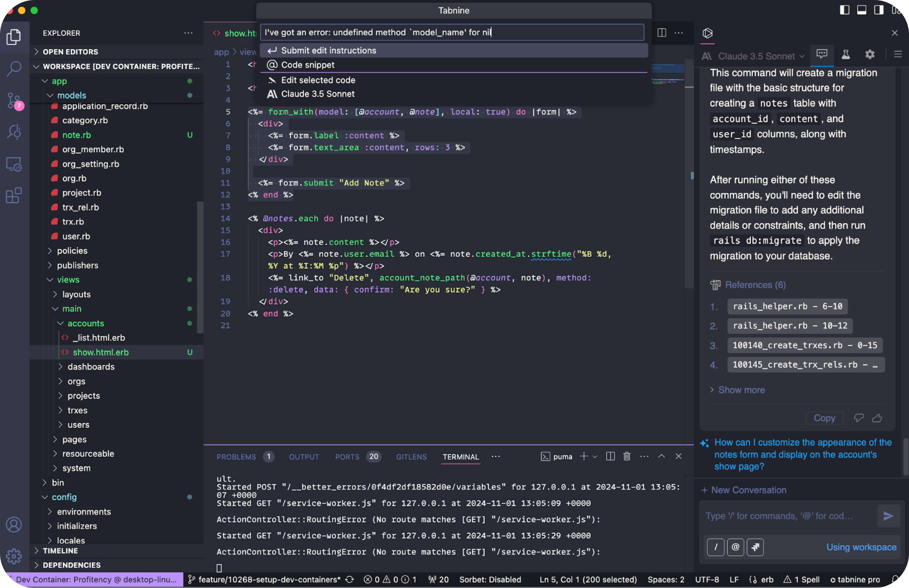This screenshot has height=588, width=909.
Task: Open Tabnine settings gear icon
Action: (x=869, y=54)
